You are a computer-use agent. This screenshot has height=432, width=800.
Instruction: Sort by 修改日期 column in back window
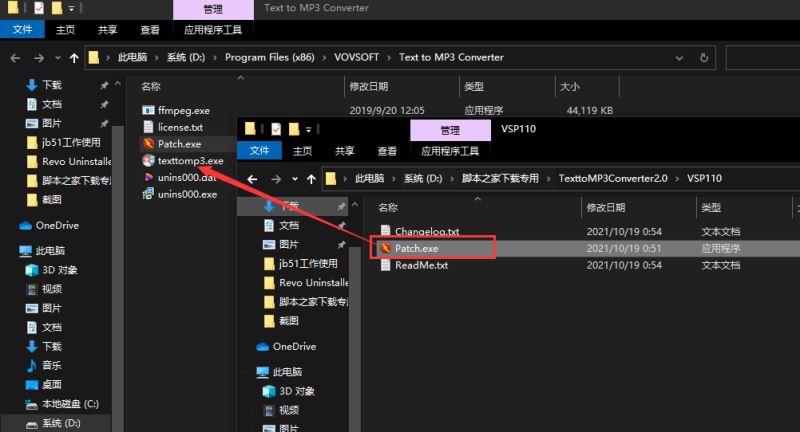[x=369, y=87]
